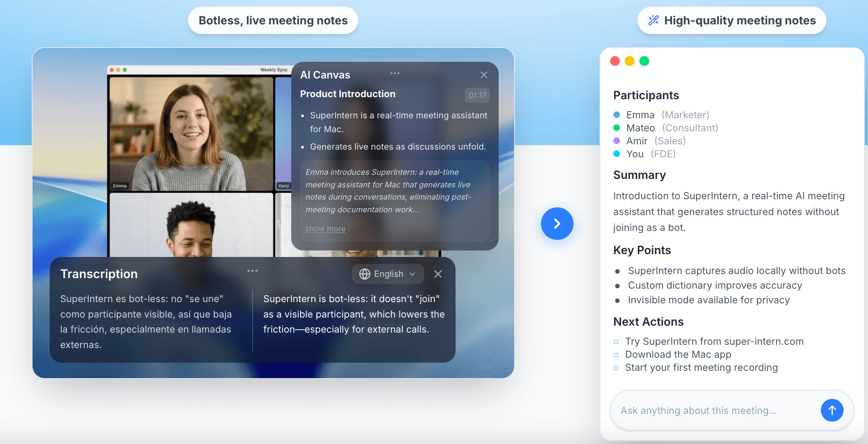The width and height of the screenshot is (868, 444).
Task: Click the magic wand icon in notes tab
Action: click(x=654, y=20)
